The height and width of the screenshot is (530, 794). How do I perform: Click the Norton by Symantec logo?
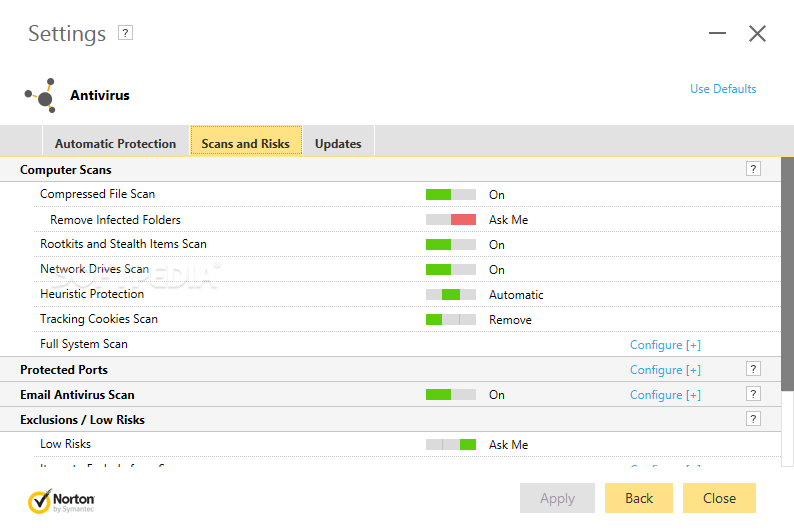click(61, 501)
